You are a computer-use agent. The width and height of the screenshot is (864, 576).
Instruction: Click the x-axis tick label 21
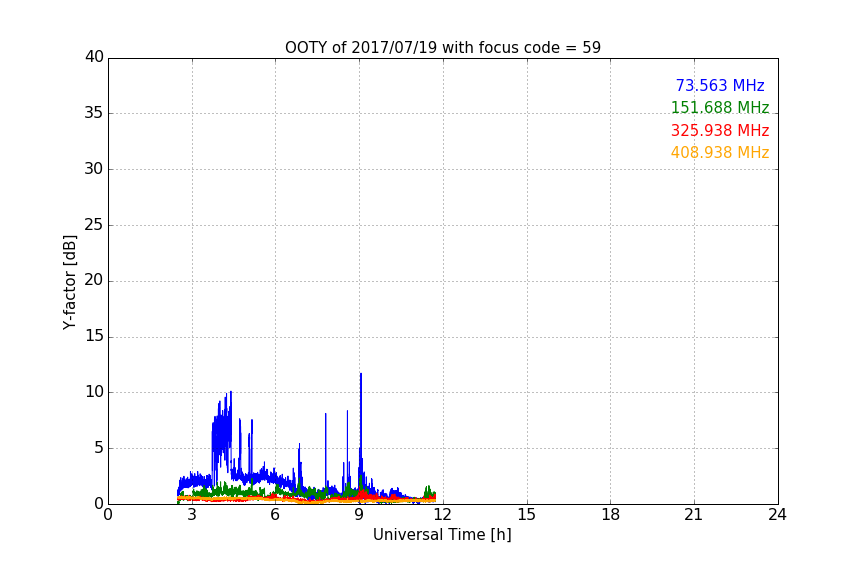click(694, 515)
